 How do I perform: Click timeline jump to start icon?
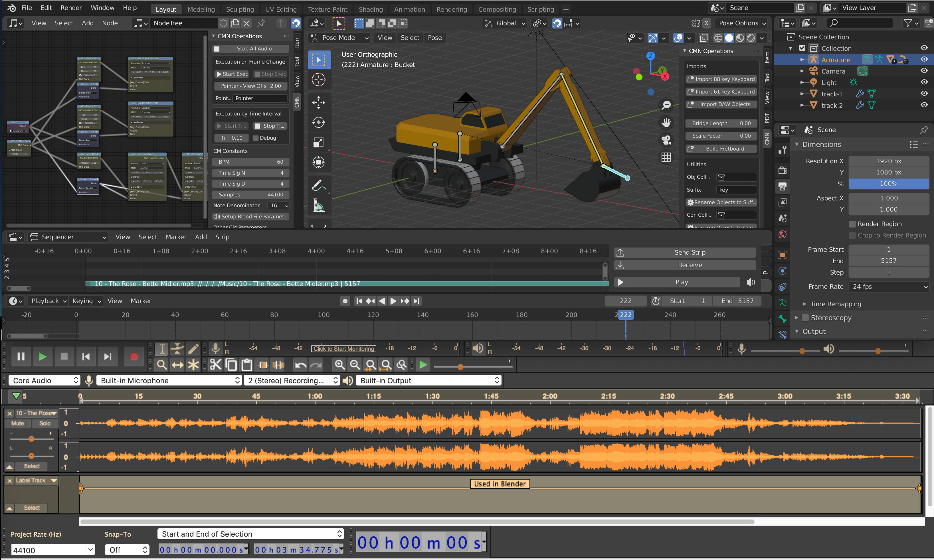coord(359,301)
